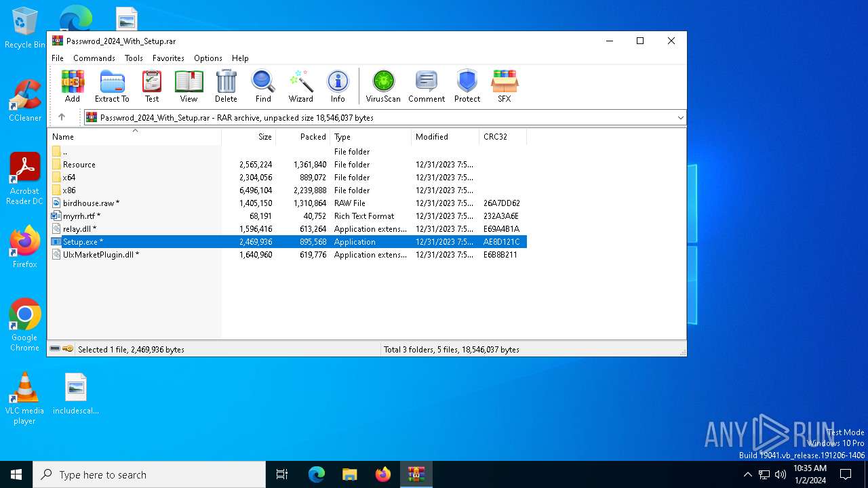Open VLC media player desktop shortcut

(25, 399)
